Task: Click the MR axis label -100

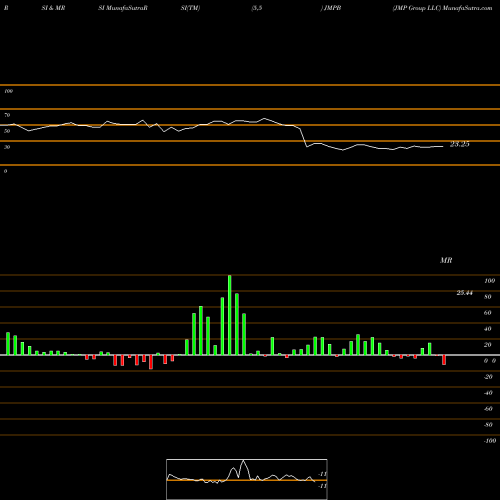Action: (x=490, y=441)
